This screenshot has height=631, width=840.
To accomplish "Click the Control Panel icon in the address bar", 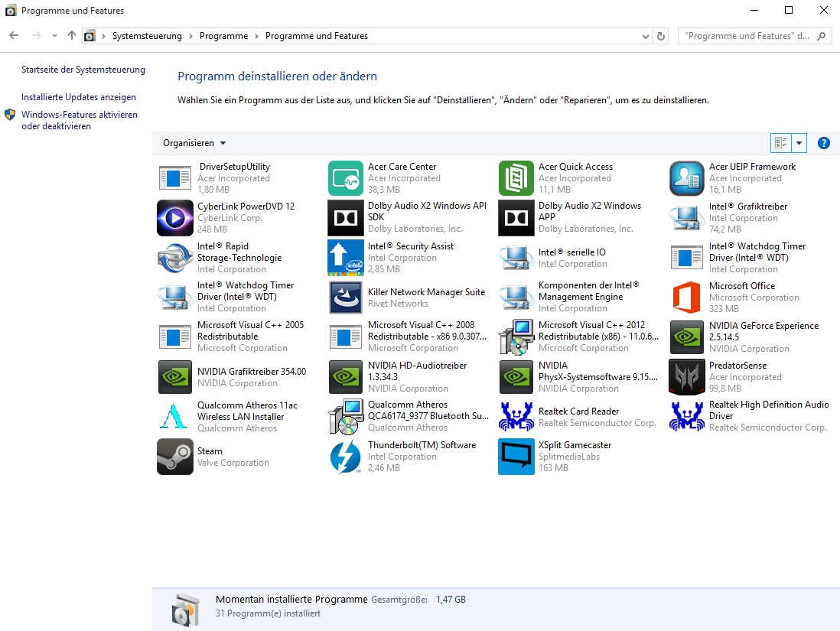I will coord(90,36).
